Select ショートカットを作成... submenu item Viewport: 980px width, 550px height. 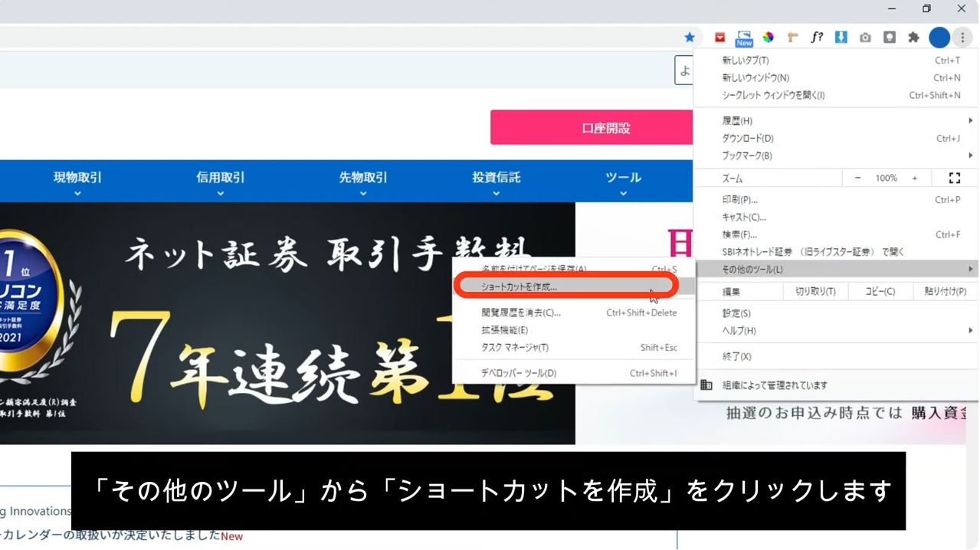tap(573, 287)
